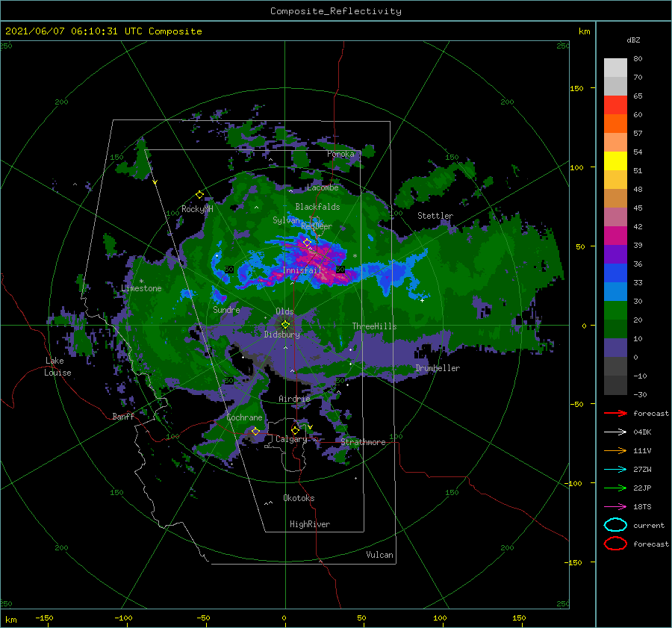672x628 pixels.
Task: Click the Airdrie label
Action: click(294, 399)
